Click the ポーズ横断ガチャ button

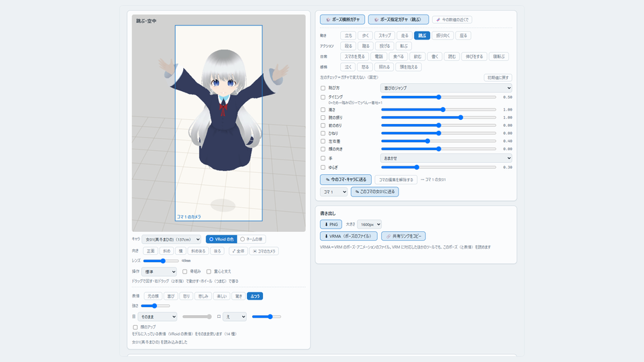[x=342, y=19]
